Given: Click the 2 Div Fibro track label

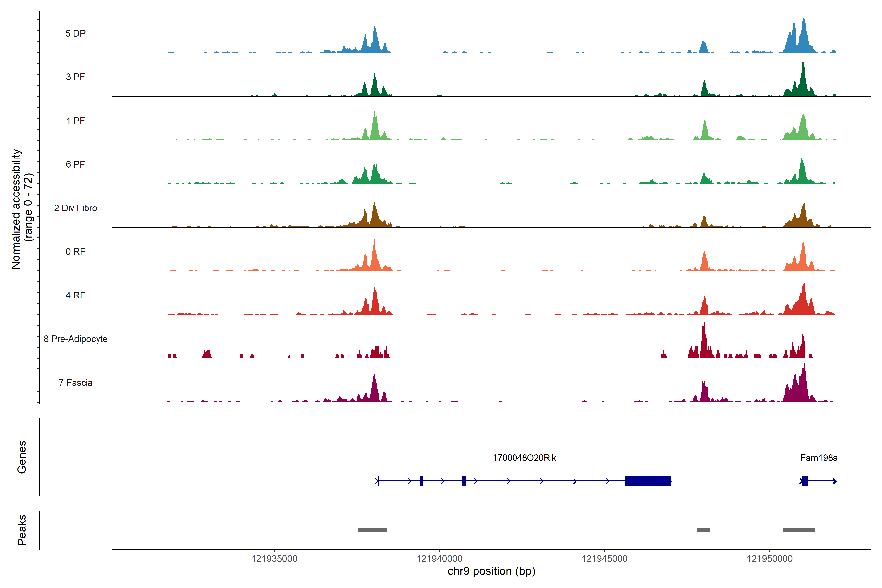Looking at the screenshot, I should pyautogui.click(x=75, y=208).
